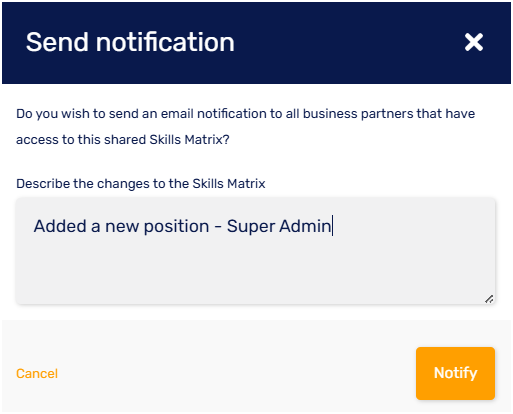
Task: Place cursor after "Super Admin" text
Action: click(332, 226)
